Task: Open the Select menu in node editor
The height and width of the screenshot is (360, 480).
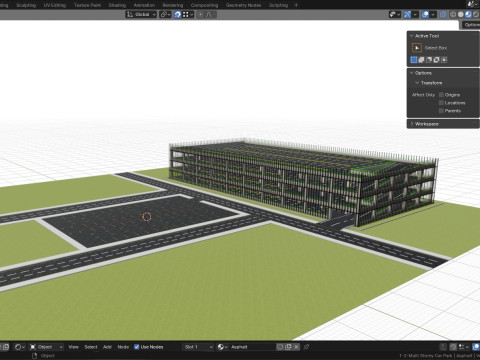Action: point(91,347)
